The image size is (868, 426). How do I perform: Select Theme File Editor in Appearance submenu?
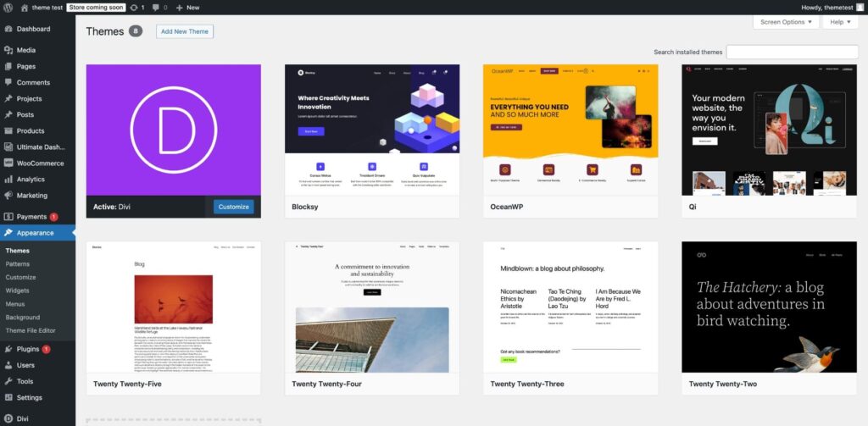click(31, 330)
